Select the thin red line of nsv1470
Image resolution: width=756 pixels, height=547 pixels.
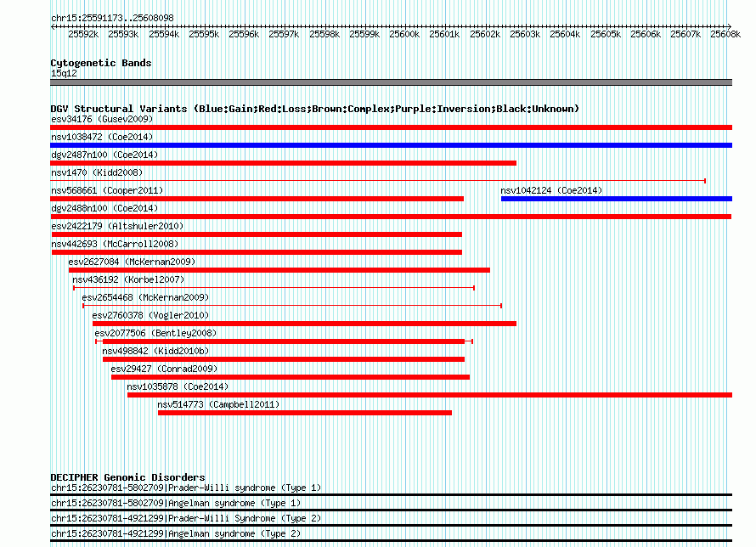pos(378,181)
